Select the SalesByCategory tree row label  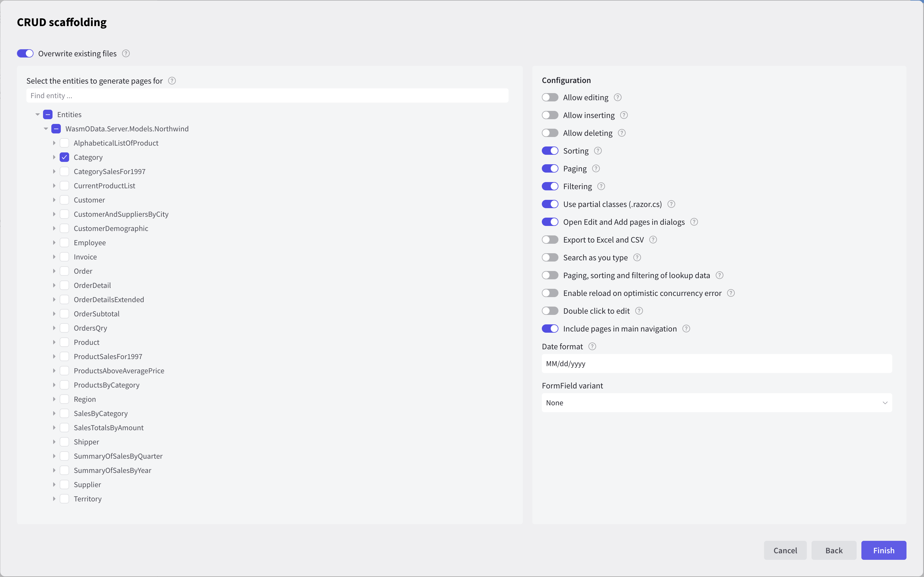click(x=101, y=413)
